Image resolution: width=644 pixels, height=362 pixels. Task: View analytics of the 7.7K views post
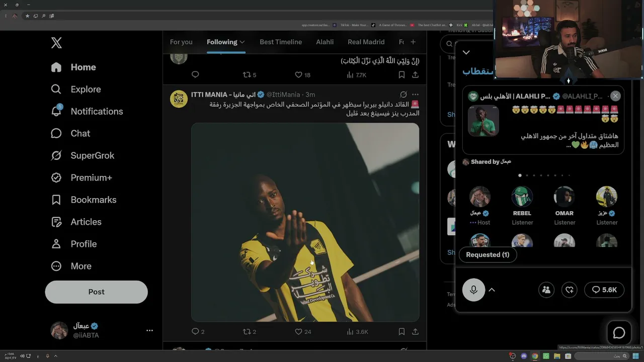click(x=356, y=75)
